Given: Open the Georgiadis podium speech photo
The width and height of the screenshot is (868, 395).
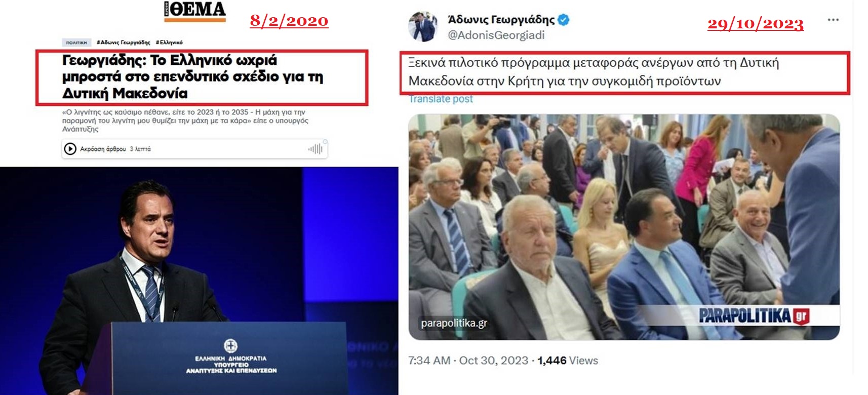Looking at the screenshot, I should click(199, 281).
